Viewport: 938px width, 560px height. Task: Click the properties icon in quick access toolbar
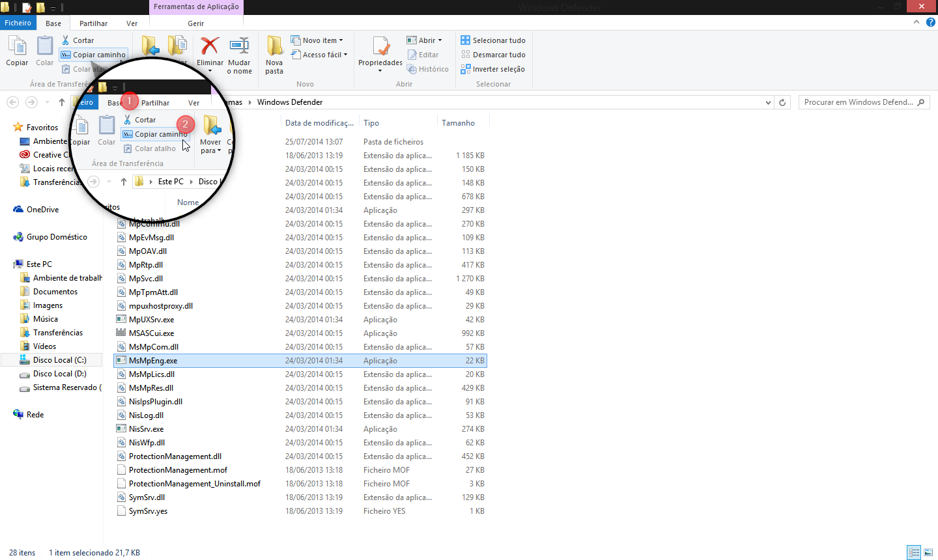click(x=27, y=8)
